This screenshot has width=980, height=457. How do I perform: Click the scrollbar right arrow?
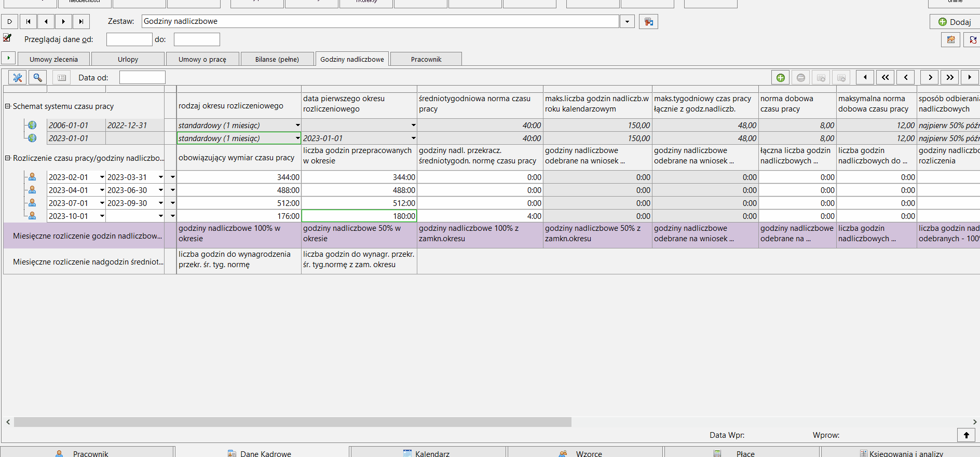974,422
